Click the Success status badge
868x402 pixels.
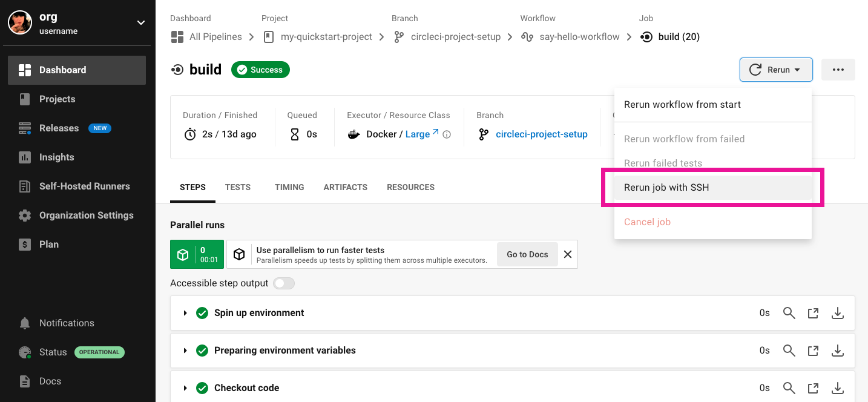click(x=260, y=70)
